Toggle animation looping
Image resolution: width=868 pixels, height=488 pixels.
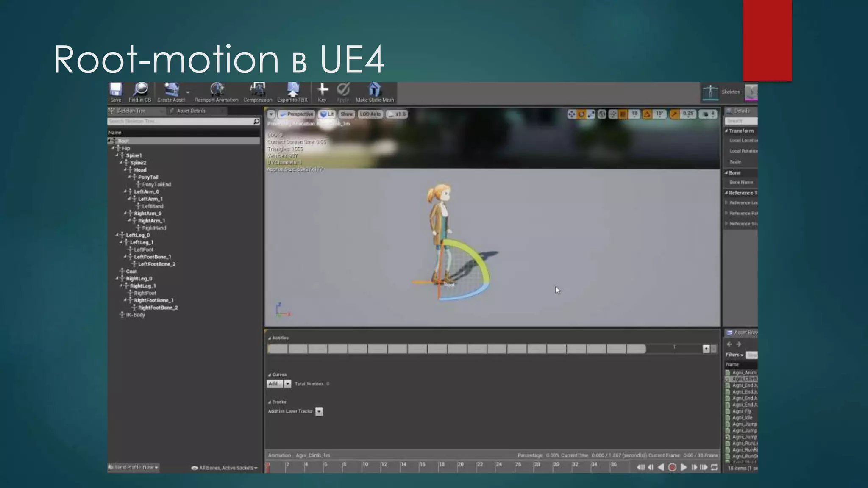click(714, 467)
